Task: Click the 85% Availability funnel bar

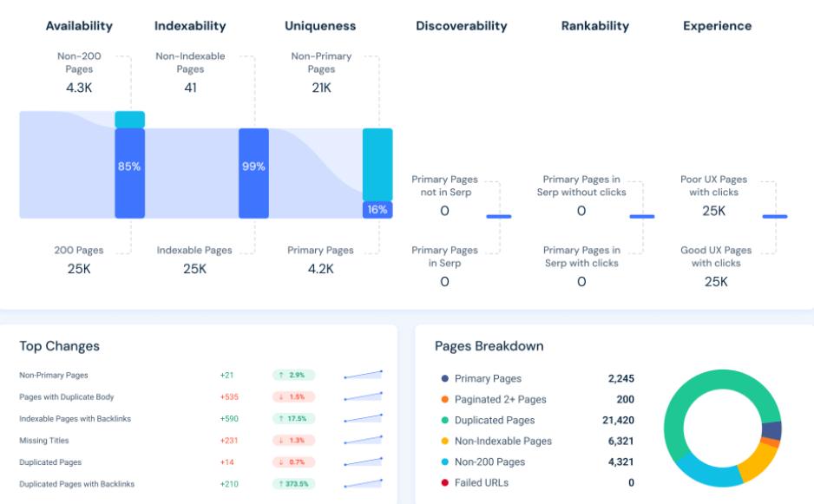Action: click(x=129, y=173)
